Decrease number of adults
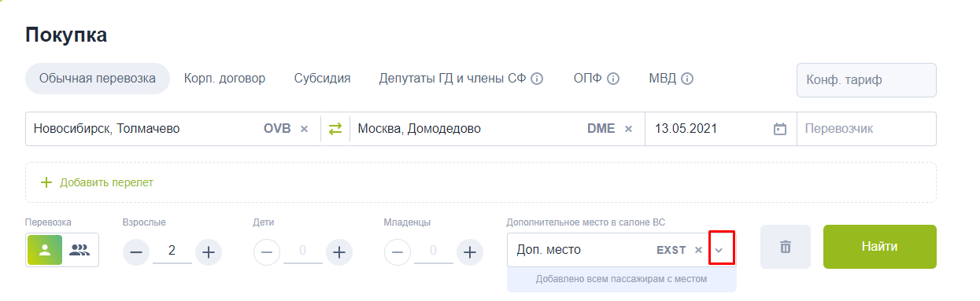The height and width of the screenshot is (301, 980). (136, 252)
